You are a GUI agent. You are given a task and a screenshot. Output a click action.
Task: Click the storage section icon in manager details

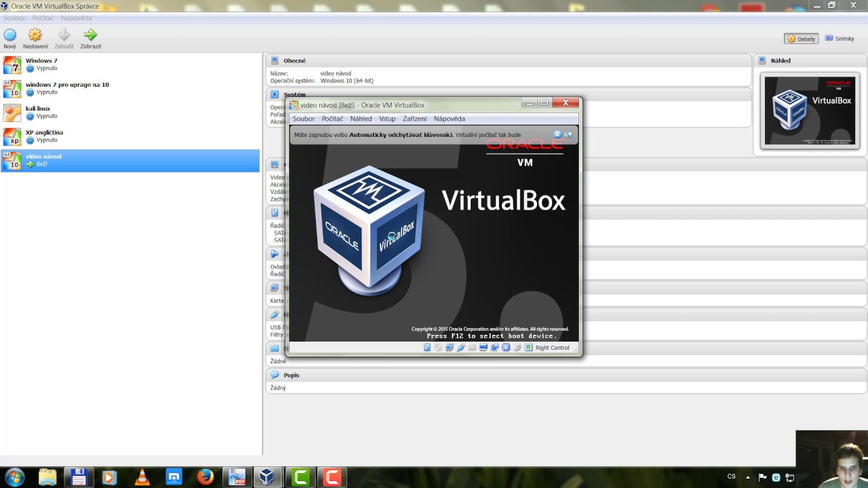coord(275,213)
